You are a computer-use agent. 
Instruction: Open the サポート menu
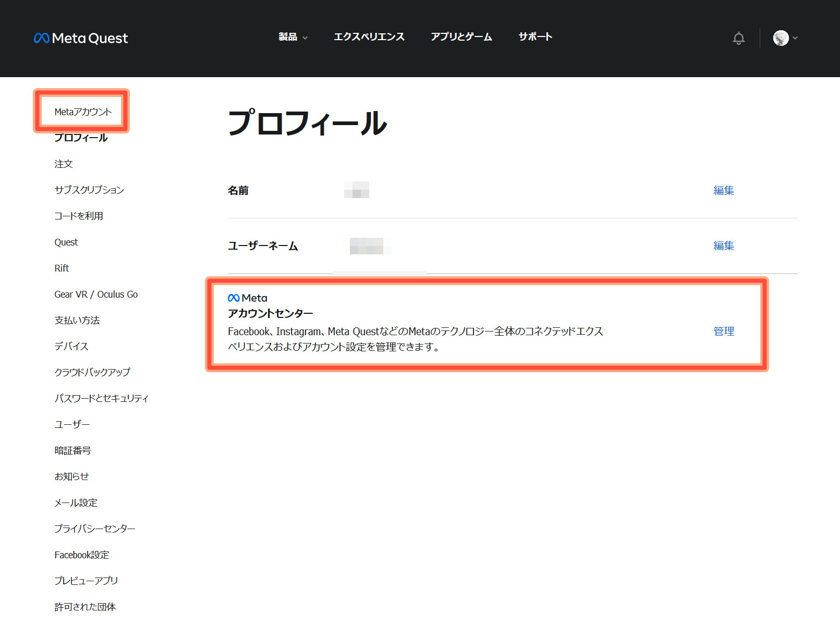(x=535, y=37)
